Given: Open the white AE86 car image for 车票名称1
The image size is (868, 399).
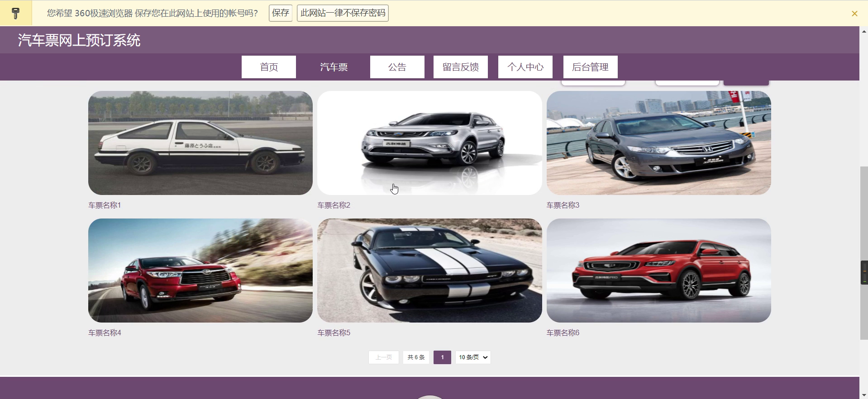Looking at the screenshot, I should [x=200, y=143].
